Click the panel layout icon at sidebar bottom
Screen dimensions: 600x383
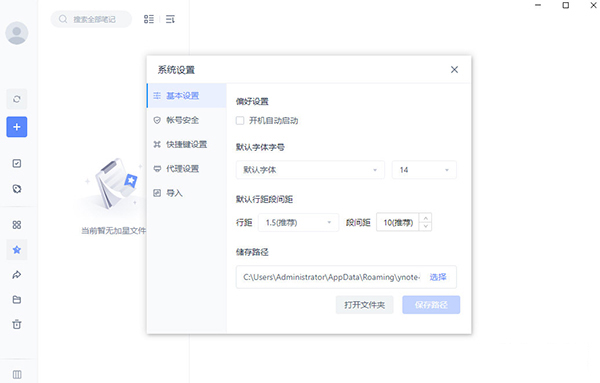[17, 374]
